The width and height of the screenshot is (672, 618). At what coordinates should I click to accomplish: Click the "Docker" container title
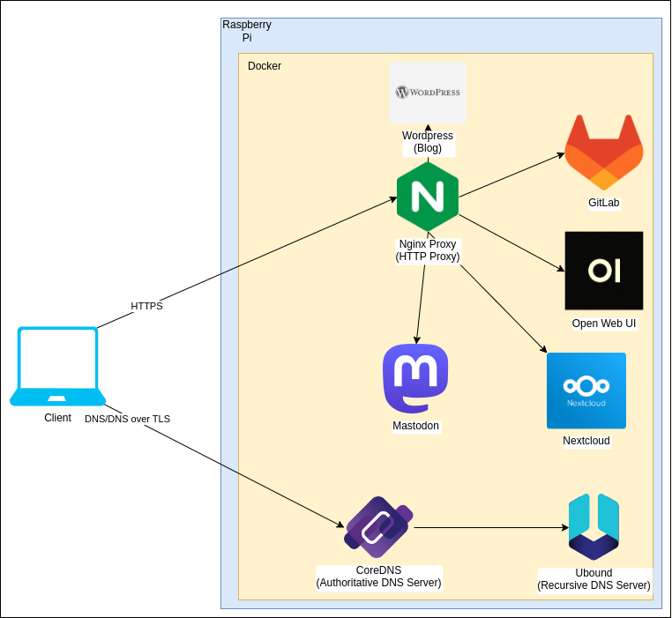click(265, 66)
